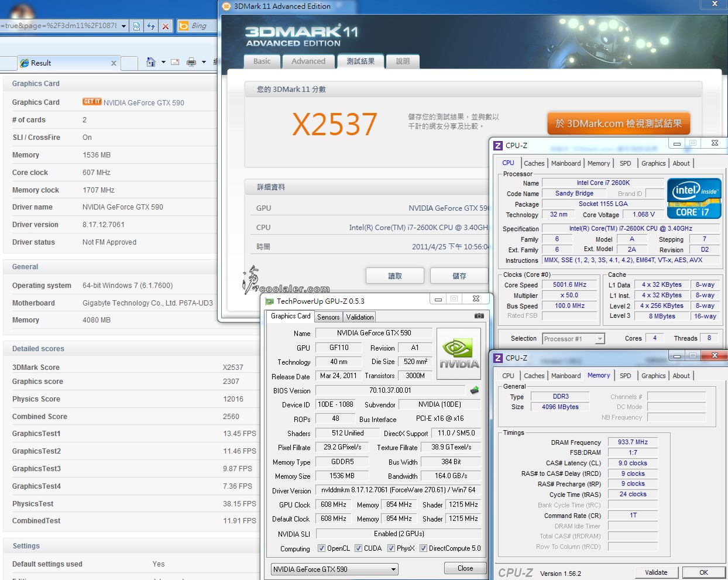Click the Bing search input field
The width and height of the screenshot is (728, 580).
click(203, 26)
